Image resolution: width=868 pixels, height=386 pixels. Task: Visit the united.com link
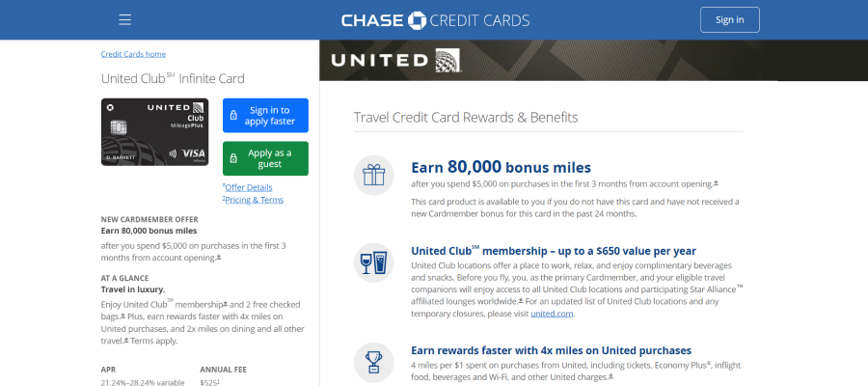click(x=552, y=314)
